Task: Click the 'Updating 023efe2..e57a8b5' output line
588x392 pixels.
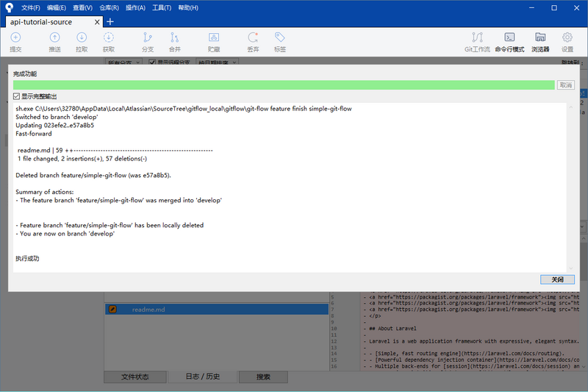Action: (54, 125)
